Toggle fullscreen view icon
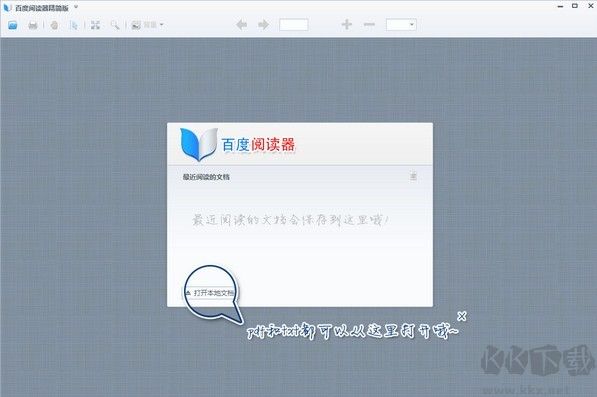Image resolution: width=597 pixels, height=397 pixels. tap(95, 25)
